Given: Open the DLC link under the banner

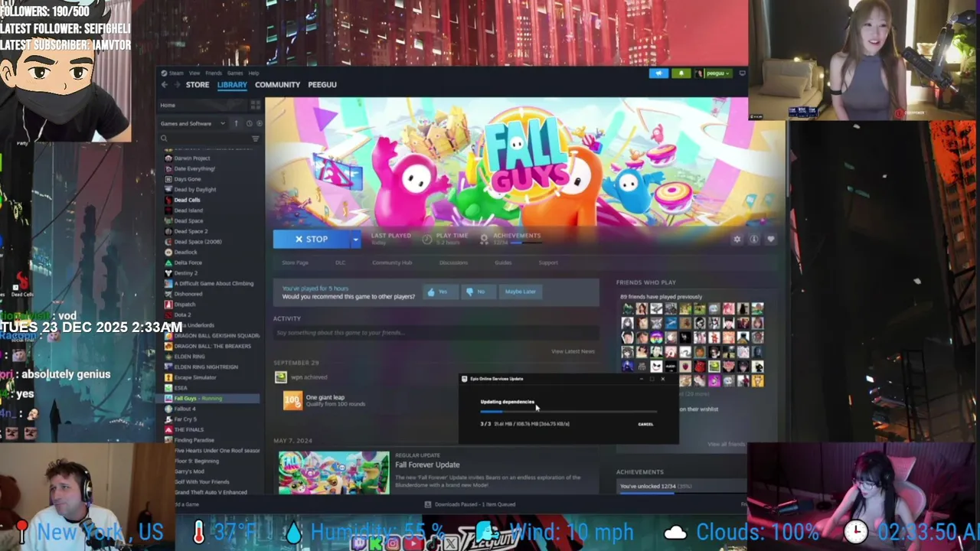Looking at the screenshot, I should (340, 262).
